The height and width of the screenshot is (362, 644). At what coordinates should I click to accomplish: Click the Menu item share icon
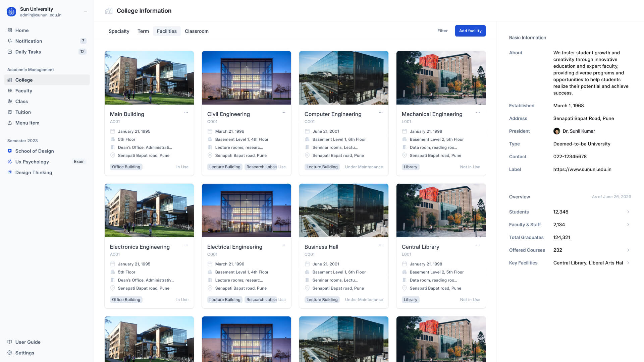pyautogui.click(x=10, y=123)
